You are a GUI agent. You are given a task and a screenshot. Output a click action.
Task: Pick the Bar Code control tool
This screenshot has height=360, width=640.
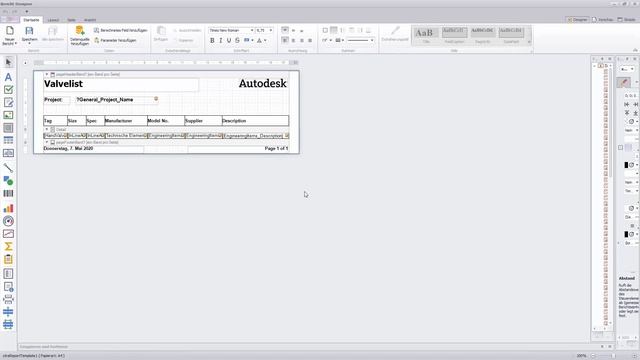click(x=8, y=193)
